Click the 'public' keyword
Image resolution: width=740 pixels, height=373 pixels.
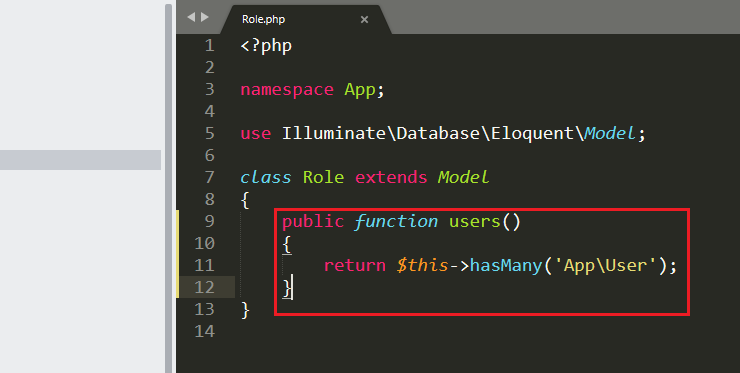[313, 221]
